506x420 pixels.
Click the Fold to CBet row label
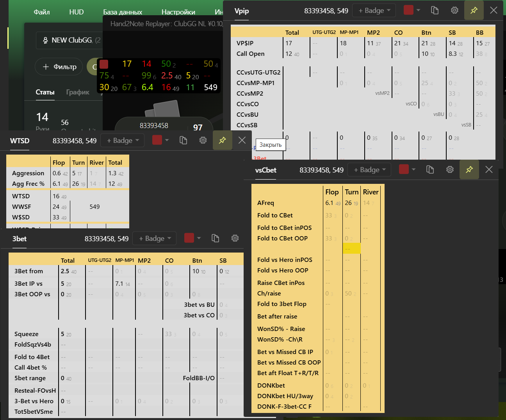point(275,215)
